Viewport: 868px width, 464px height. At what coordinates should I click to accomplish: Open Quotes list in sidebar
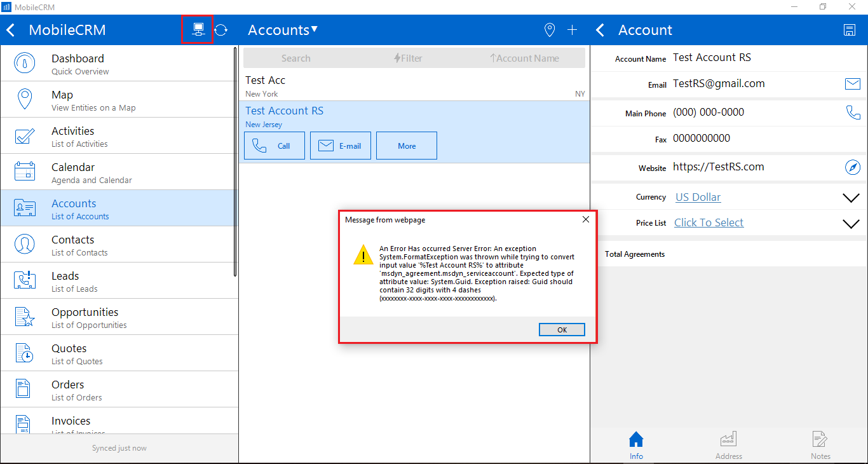click(119, 353)
